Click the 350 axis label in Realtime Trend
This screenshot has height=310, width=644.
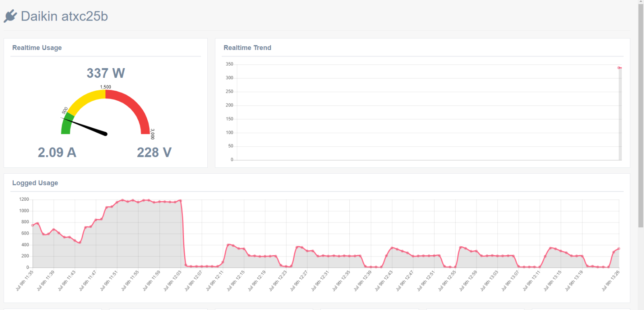click(x=229, y=64)
